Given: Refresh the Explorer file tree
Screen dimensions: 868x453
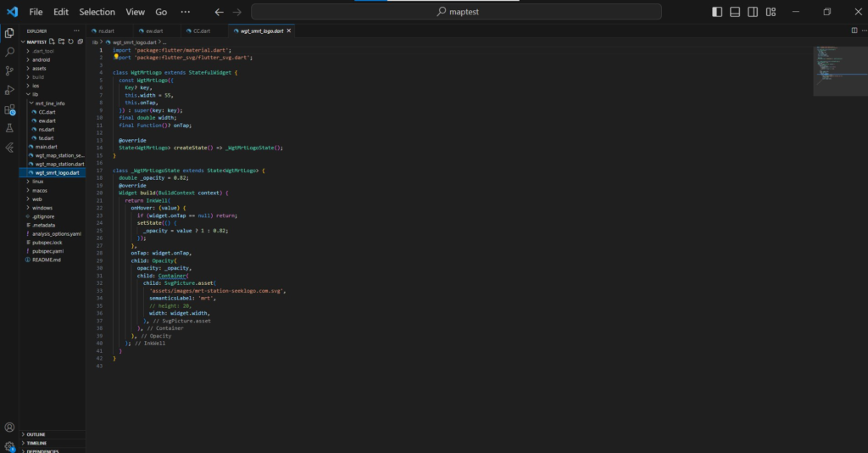Looking at the screenshot, I should pyautogui.click(x=70, y=41).
